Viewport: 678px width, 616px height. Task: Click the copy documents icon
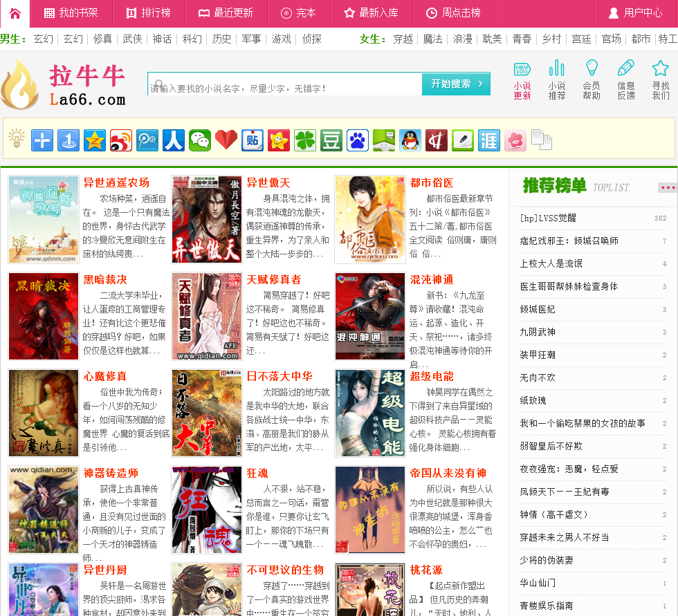click(542, 140)
